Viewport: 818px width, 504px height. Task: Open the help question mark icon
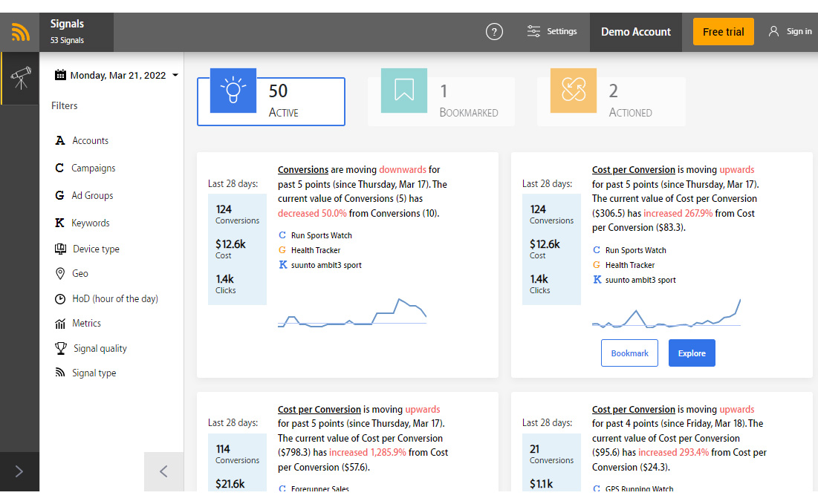pyautogui.click(x=494, y=32)
